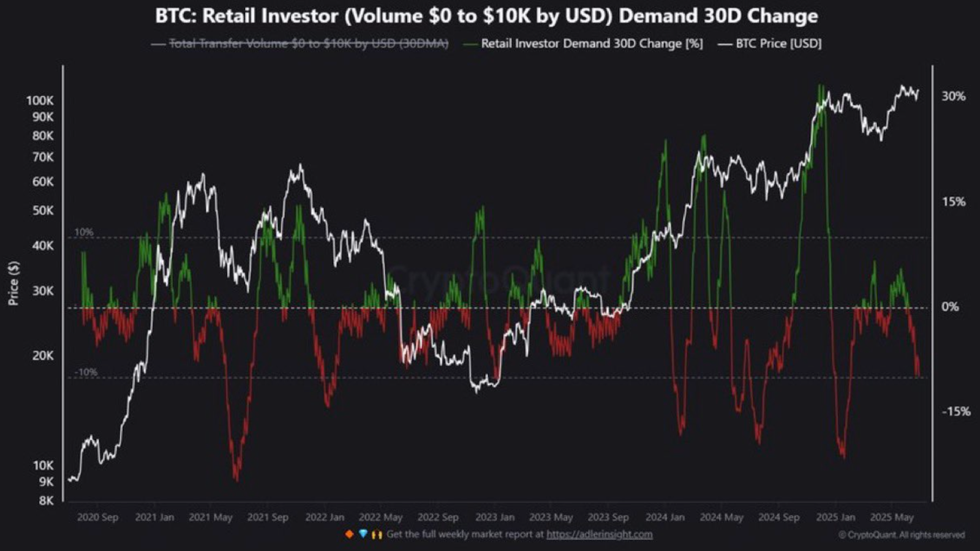The width and height of the screenshot is (980, 551).
Task: Click the 2023 May x-axis label
Action: [551, 517]
